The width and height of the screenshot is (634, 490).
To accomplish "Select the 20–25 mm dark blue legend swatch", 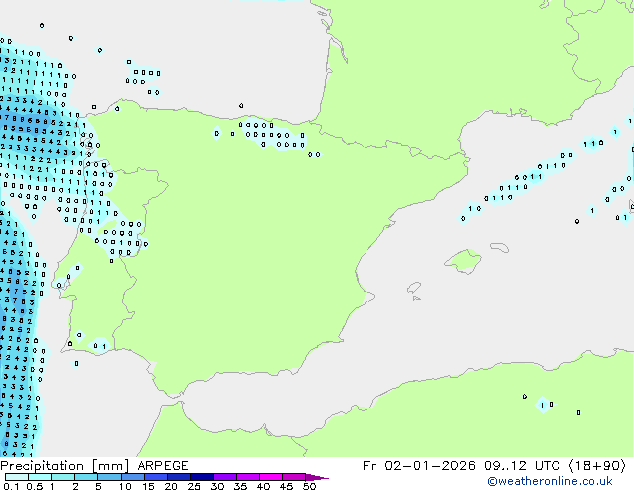I will point(179,477).
